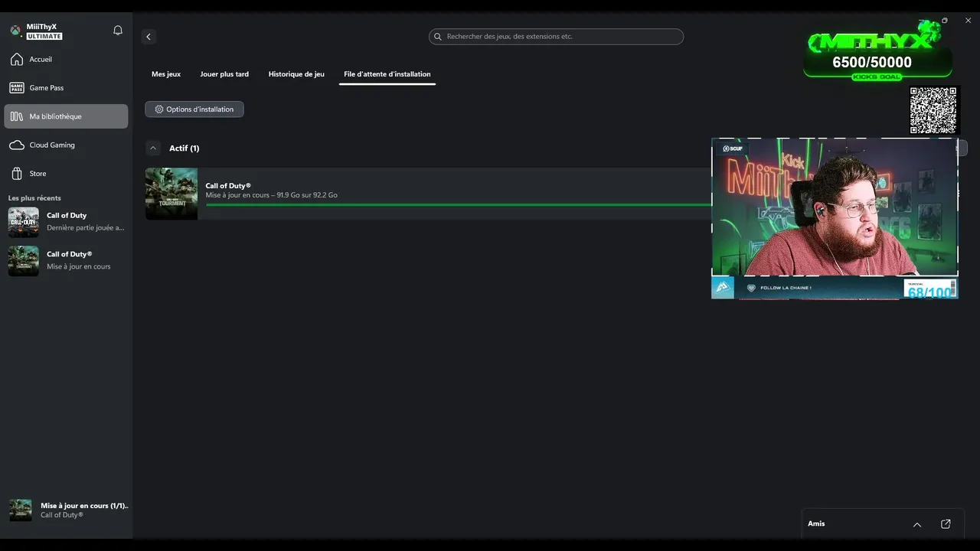Click the library books icon
The image size is (980, 551).
[16, 116]
